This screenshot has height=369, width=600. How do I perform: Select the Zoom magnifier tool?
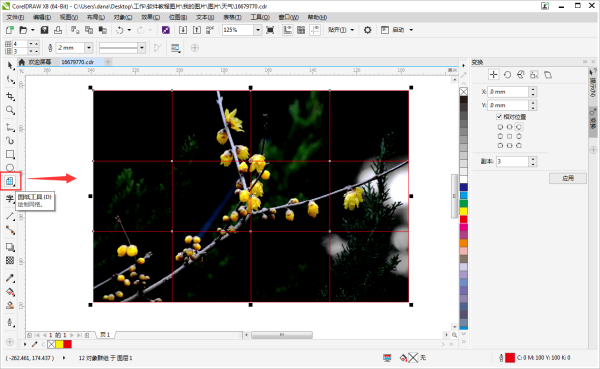click(10, 111)
